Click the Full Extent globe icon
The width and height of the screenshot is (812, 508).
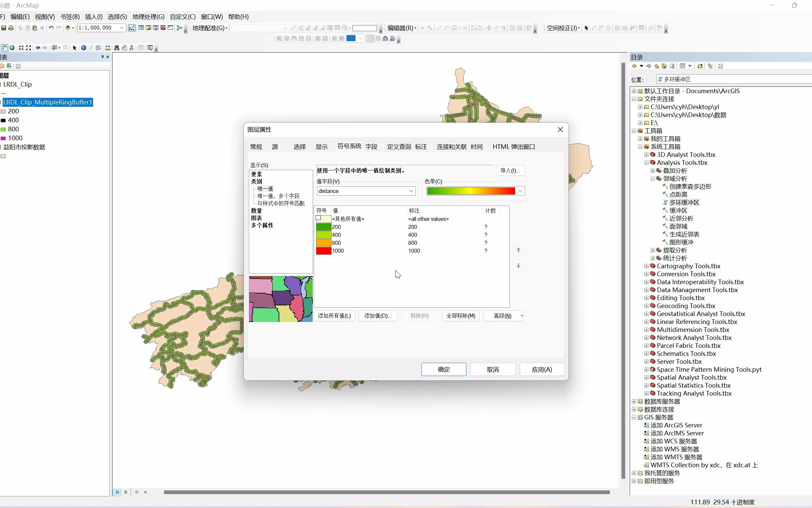point(12,48)
